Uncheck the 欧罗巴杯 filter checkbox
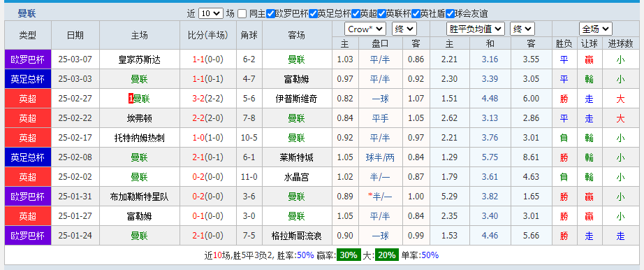The image size is (644, 270). click(x=270, y=13)
